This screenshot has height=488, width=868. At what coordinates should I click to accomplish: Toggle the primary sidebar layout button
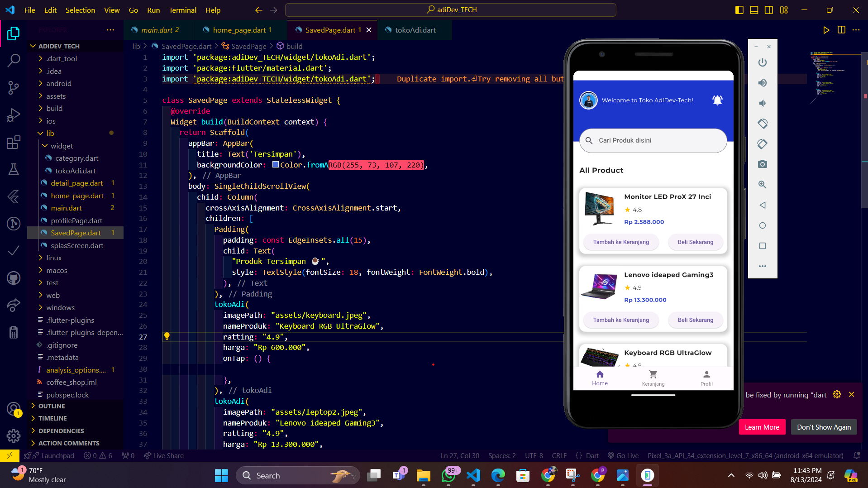click(739, 10)
